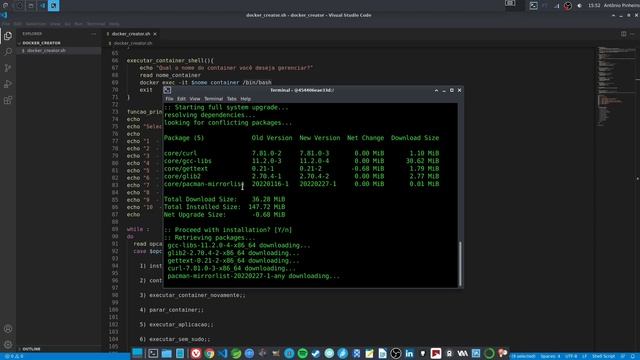Click line 'read nome_container' in editor

(170, 75)
